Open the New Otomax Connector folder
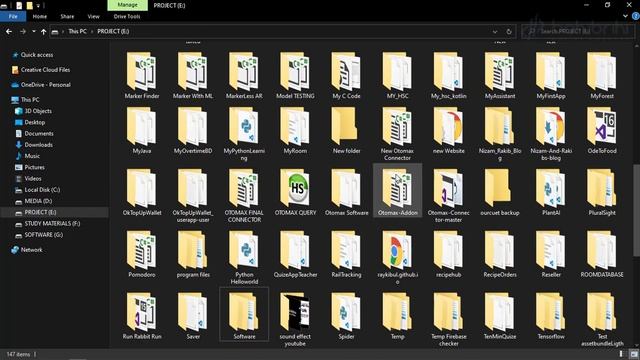This screenshot has width=640, height=360. click(397, 134)
